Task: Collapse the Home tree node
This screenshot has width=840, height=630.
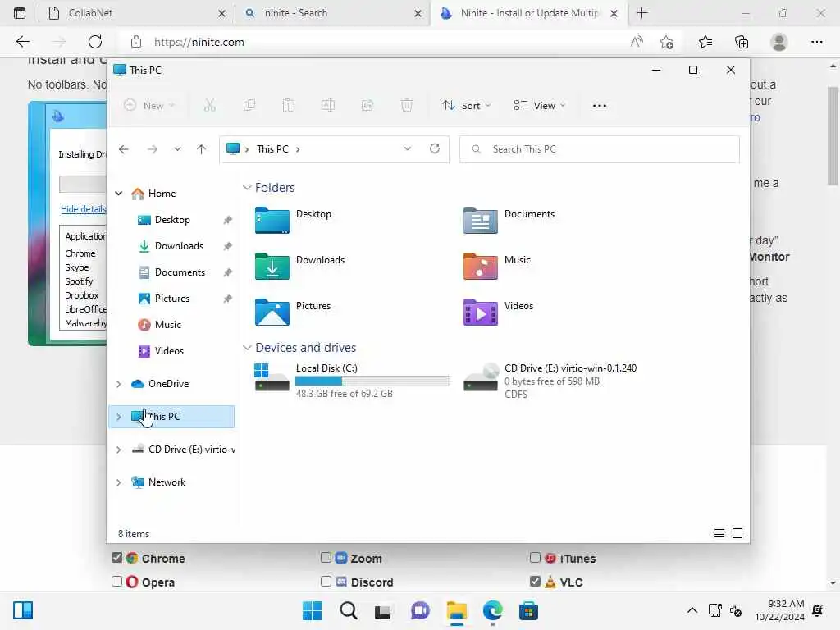Action: [119, 194]
